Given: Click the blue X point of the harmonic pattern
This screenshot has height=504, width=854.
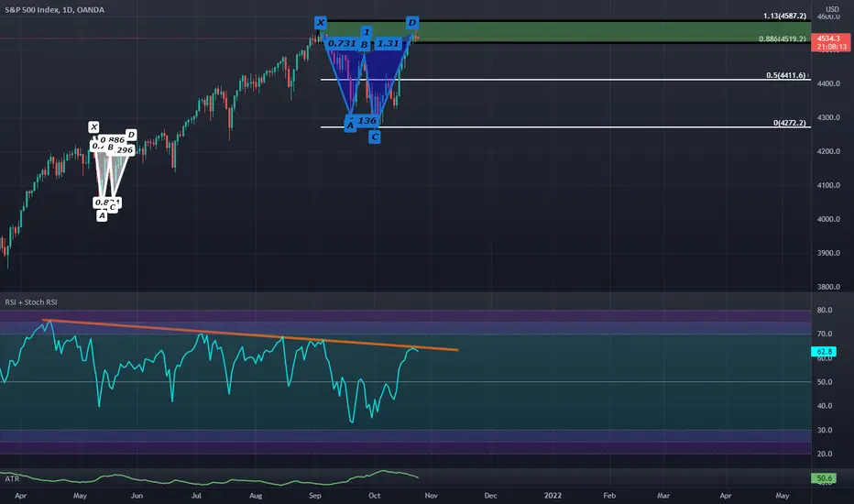Looking at the screenshot, I should click(x=321, y=22).
